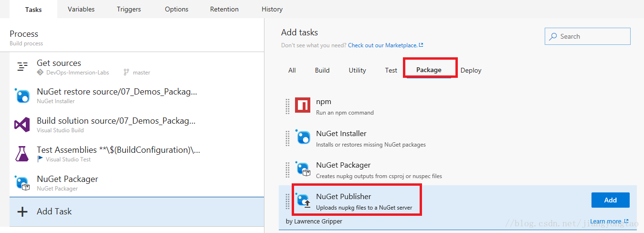Screen dimensions: 644x233
Task: Click the Get sources icon
Action: (22, 67)
